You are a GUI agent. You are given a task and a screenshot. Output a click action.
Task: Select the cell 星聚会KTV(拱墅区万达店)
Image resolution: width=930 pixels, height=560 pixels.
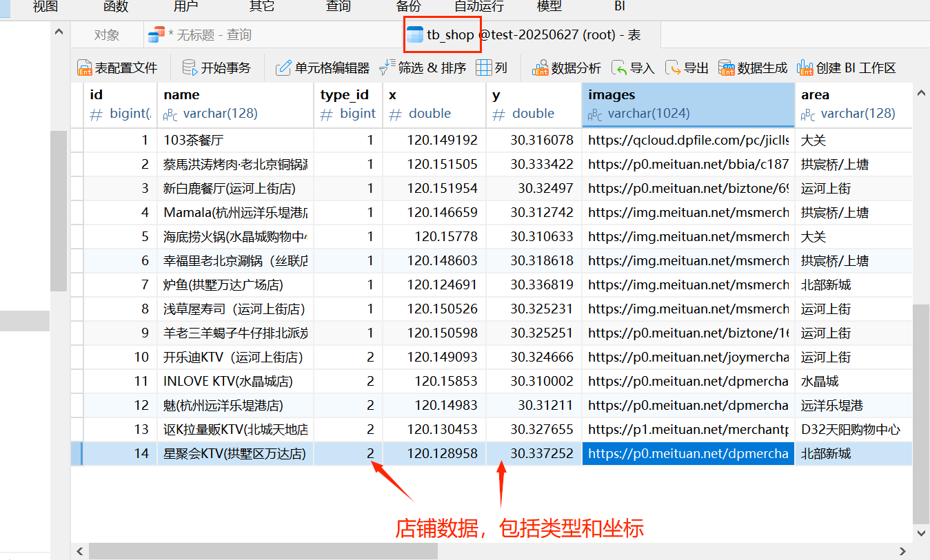(x=235, y=453)
